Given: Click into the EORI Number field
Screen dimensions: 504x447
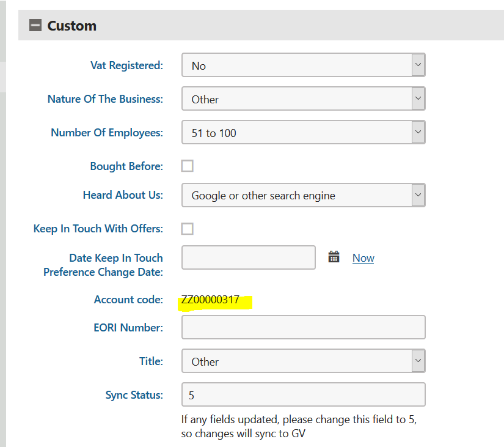Looking at the screenshot, I should (x=303, y=327).
